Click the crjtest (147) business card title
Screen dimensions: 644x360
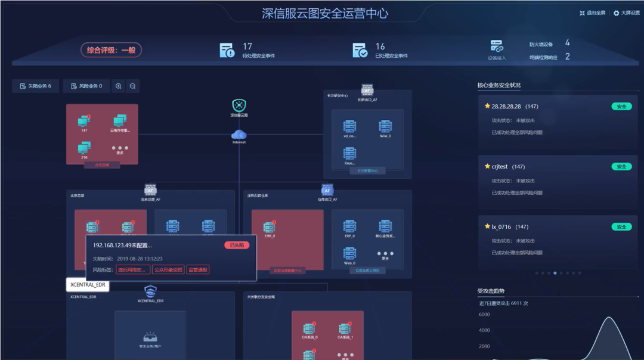click(509, 167)
